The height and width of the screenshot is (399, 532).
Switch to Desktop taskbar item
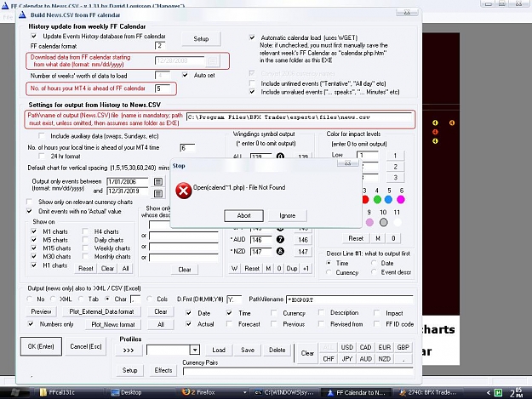point(127,392)
